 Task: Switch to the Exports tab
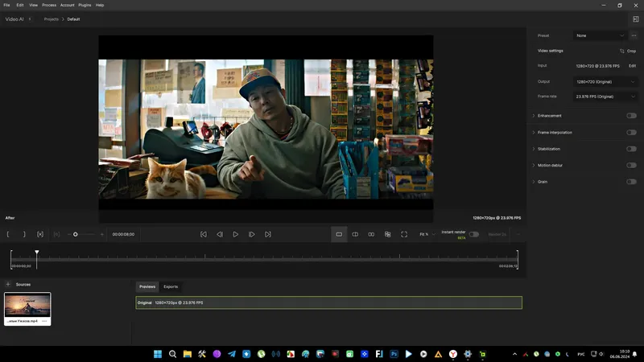pyautogui.click(x=171, y=286)
